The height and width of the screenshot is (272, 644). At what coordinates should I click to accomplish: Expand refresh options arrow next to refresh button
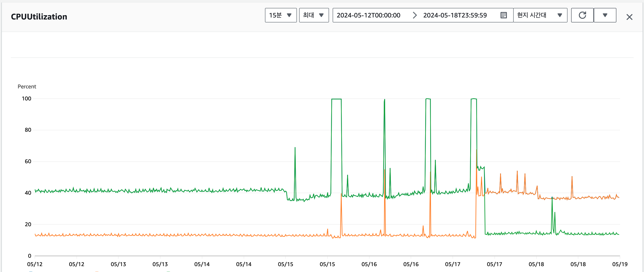click(605, 15)
